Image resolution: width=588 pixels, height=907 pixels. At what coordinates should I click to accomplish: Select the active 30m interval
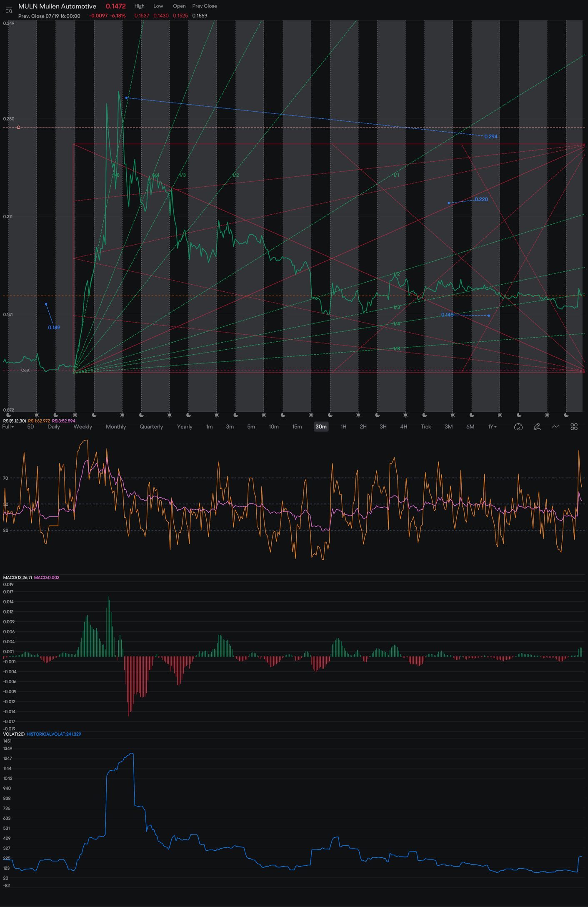321,427
